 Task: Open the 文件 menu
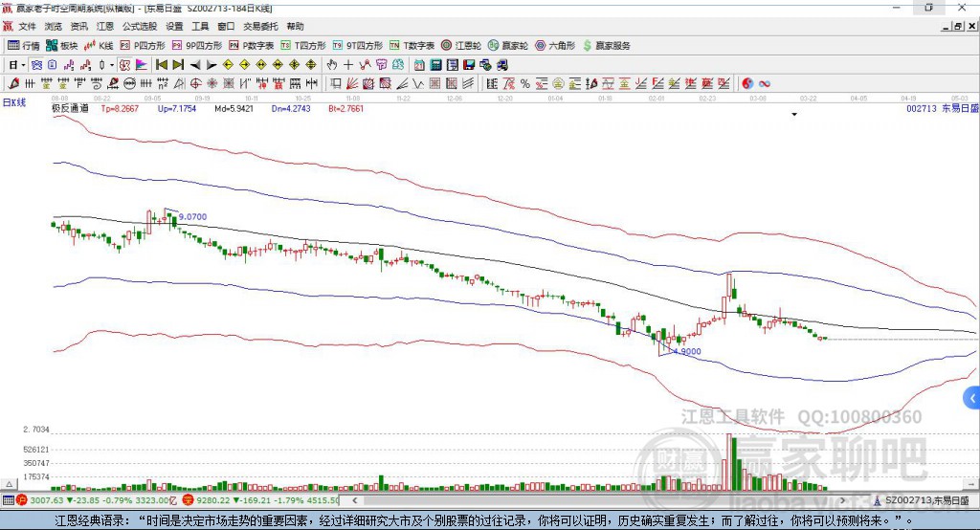(x=27, y=26)
